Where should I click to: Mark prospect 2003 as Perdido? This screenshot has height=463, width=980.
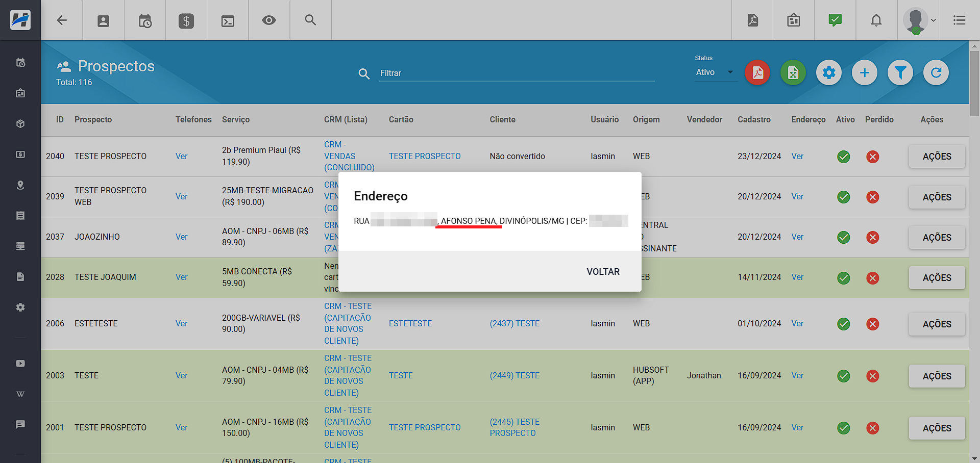pyautogui.click(x=873, y=376)
